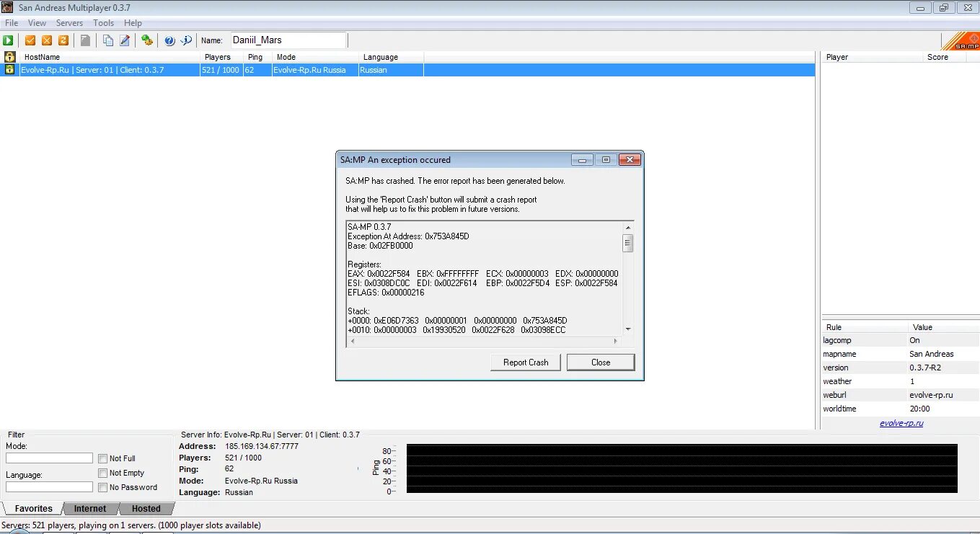The image size is (980, 534).
Task: Maximize the SA:MP exception dialog
Action: coord(606,160)
